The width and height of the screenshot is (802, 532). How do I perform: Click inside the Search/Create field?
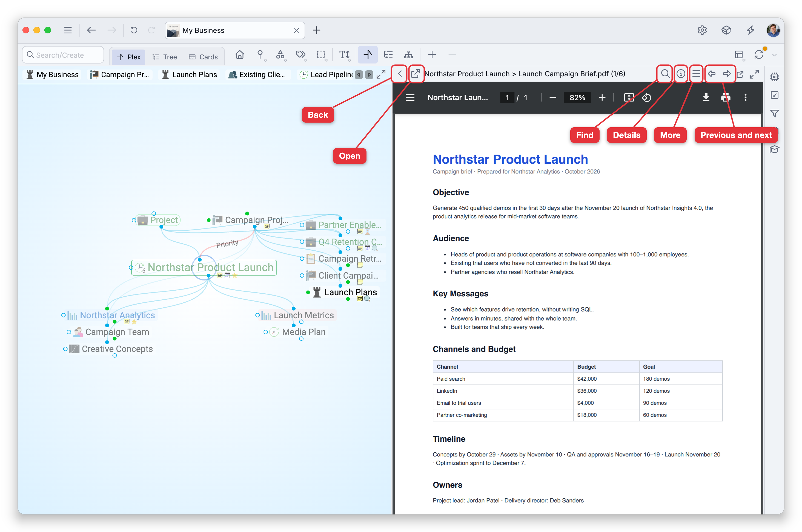click(63, 55)
